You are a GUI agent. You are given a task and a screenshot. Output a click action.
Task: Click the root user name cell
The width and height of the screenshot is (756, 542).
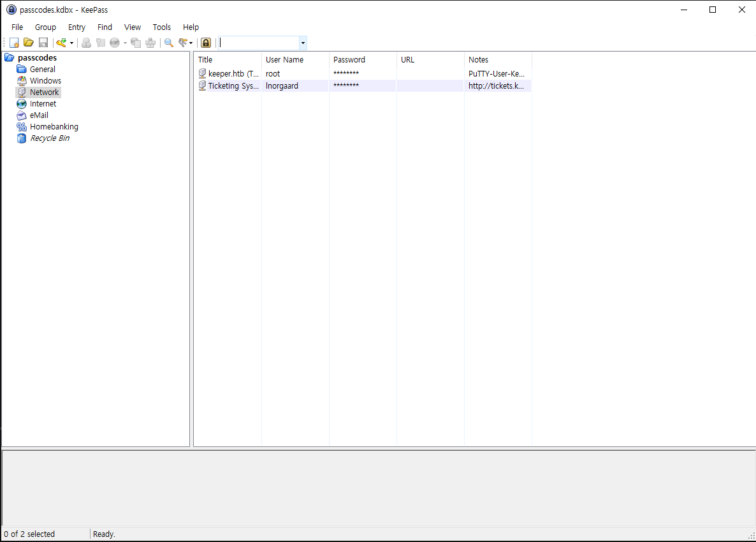point(273,74)
